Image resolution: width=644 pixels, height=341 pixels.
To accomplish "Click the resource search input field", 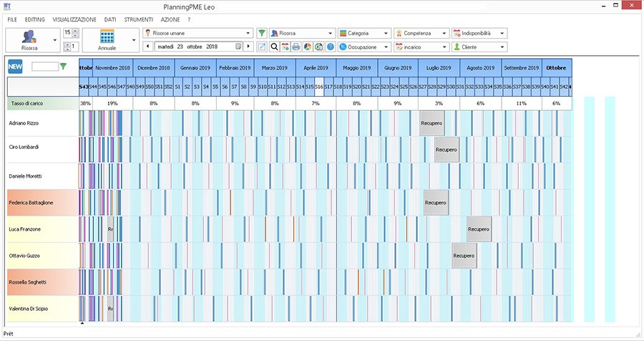I will click(44, 67).
